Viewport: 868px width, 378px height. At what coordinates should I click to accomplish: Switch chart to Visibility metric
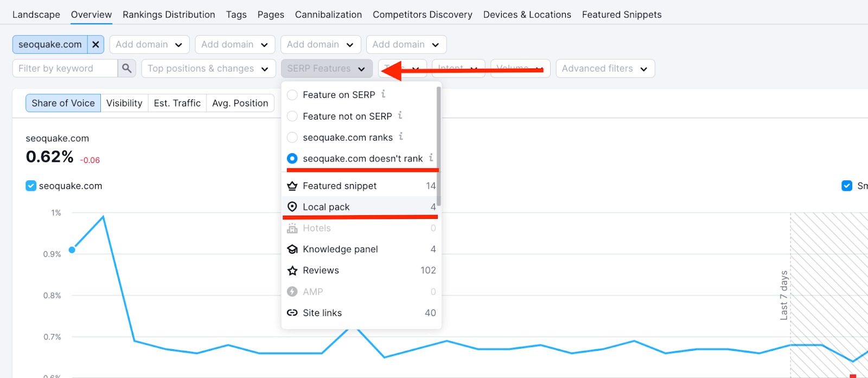[124, 103]
